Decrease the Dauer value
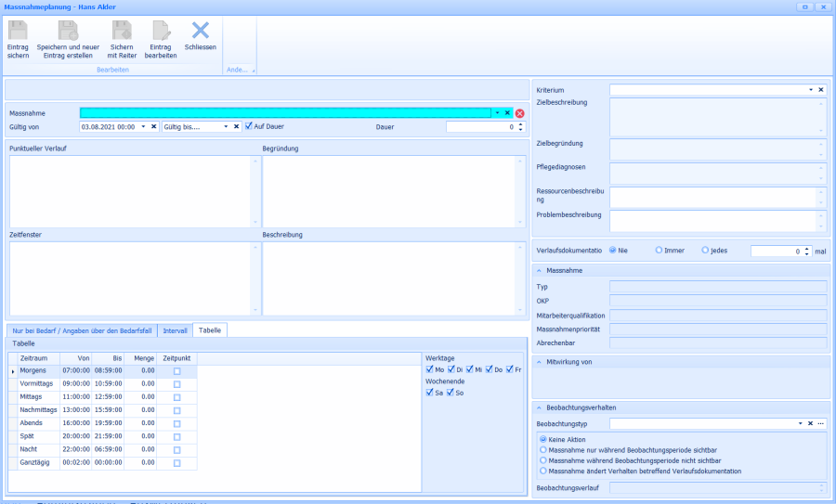The width and height of the screenshot is (836, 504). pyautogui.click(x=521, y=129)
